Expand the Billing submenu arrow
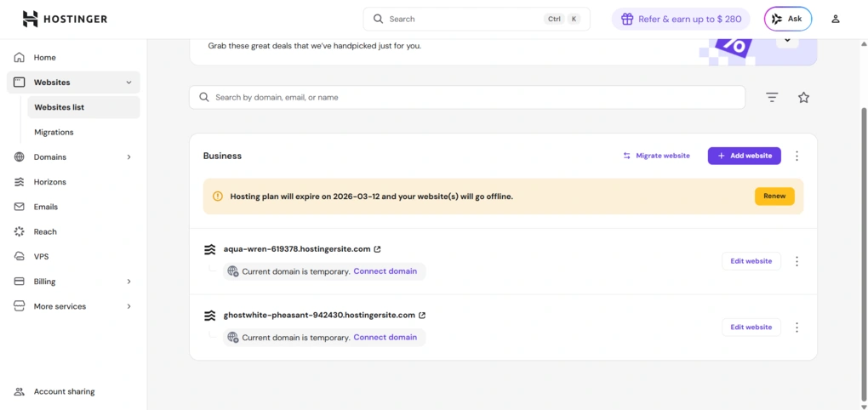The width and height of the screenshot is (868, 410). [128, 282]
